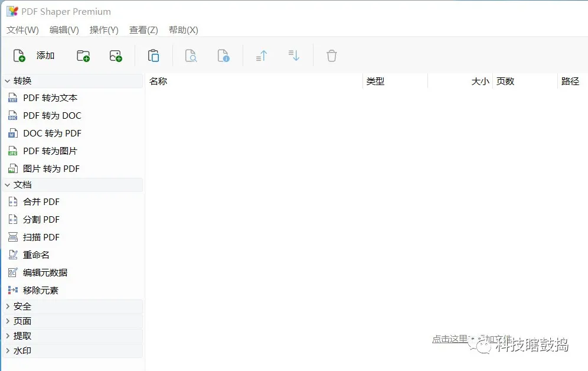Select 图片 转为 PDF option
Screen dimensions: 588x371
tap(51, 169)
